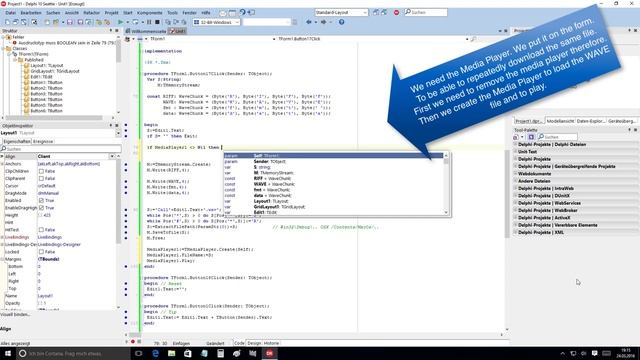This screenshot has height=360, width=640.
Task: Open the Projekt menu
Action: (x=111, y=13)
